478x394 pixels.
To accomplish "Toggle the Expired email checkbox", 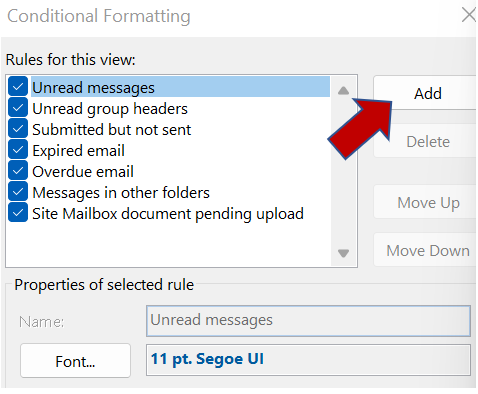I will [x=18, y=150].
